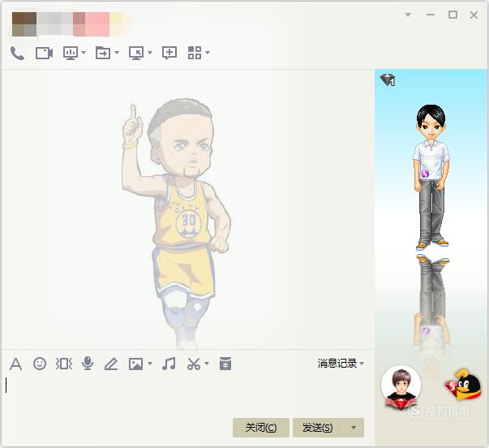Expand the 消息记录 dropdown arrow
Viewport: 489px width, 448px height.
[362, 364]
